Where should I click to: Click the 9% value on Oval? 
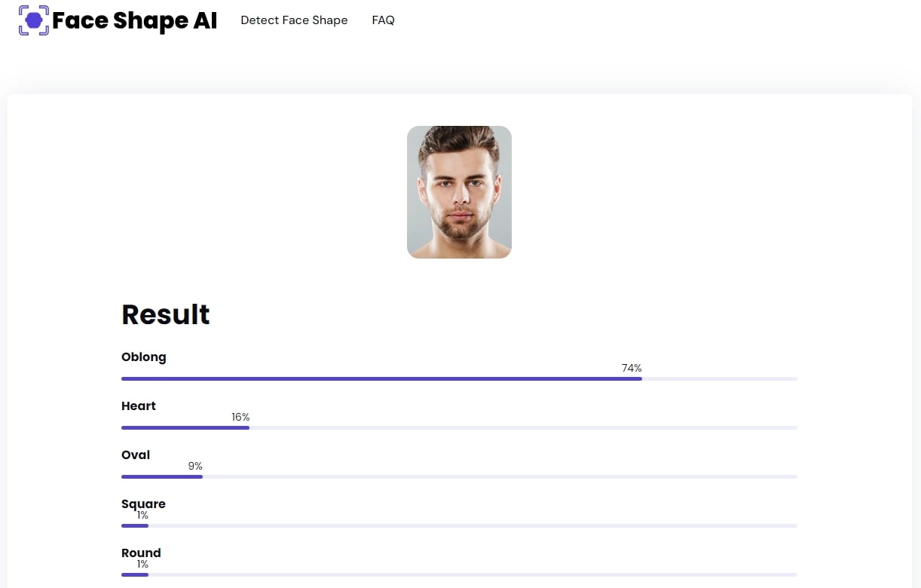[x=195, y=466]
